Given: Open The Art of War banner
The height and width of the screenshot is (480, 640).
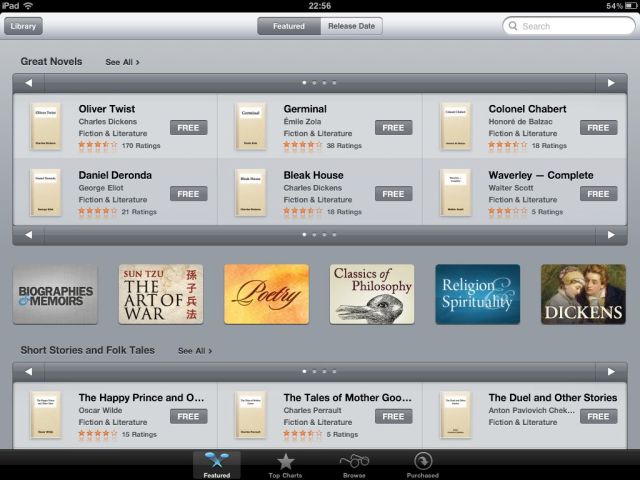Looking at the screenshot, I should pyautogui.click(x=160, y=294).
